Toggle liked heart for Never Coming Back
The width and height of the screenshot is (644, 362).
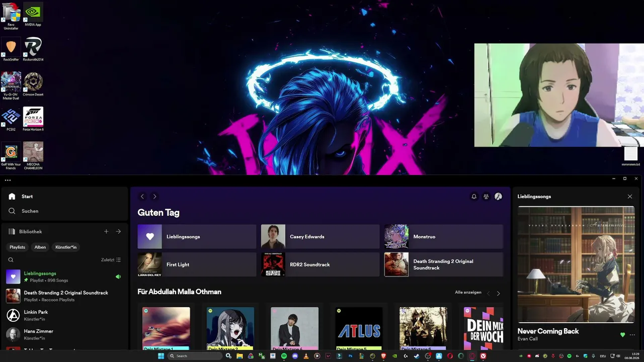tap(622, 335)
